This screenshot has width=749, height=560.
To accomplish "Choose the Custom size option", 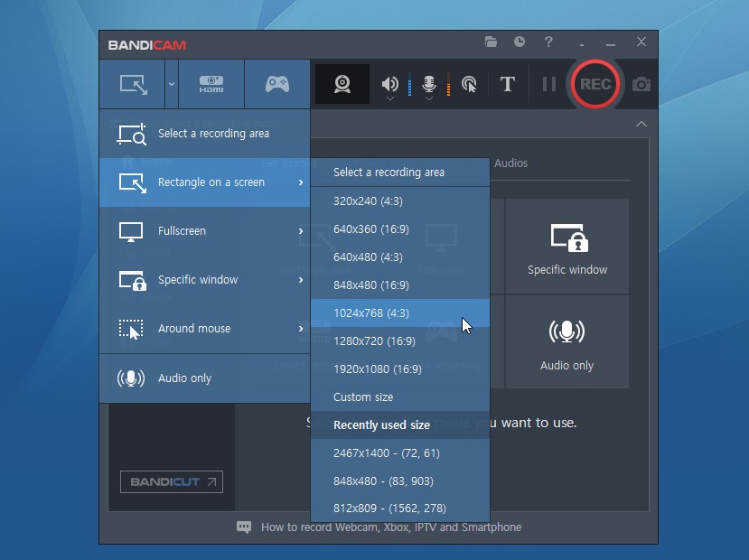I will pyautogui.click(x=400, y=397).
